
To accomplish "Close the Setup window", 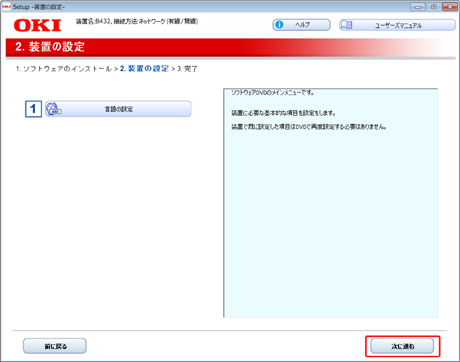I will (450, 7).
